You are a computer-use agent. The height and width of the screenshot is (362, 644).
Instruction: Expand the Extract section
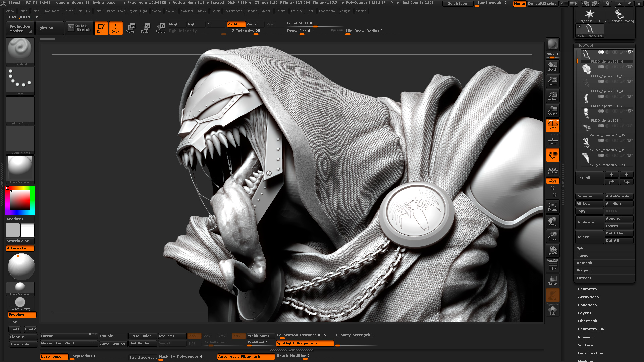click(584, 278)
